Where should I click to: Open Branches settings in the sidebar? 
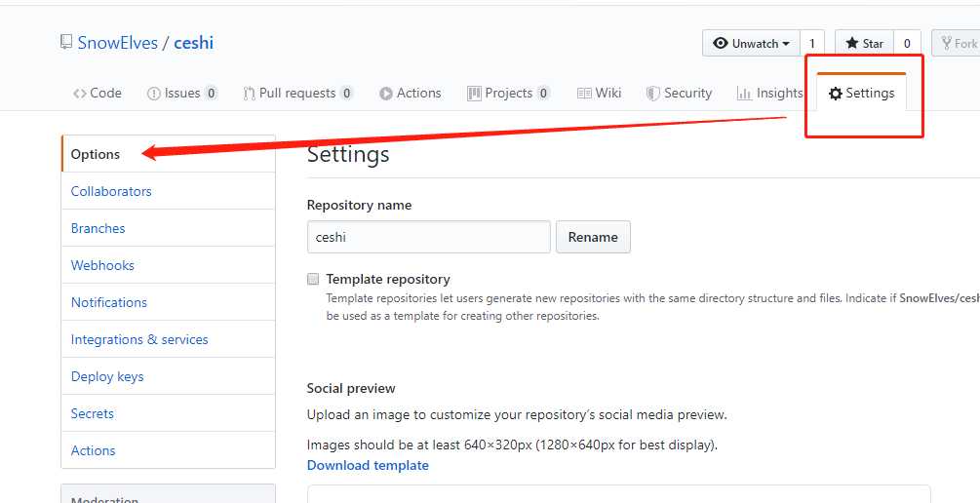(168, 228)
